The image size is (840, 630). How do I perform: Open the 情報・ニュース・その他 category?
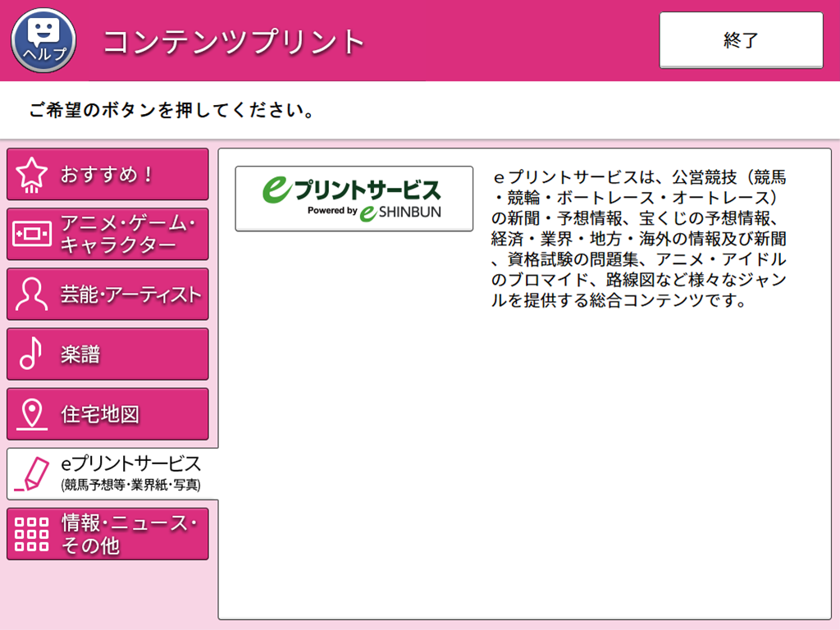(x=107, y=532)
